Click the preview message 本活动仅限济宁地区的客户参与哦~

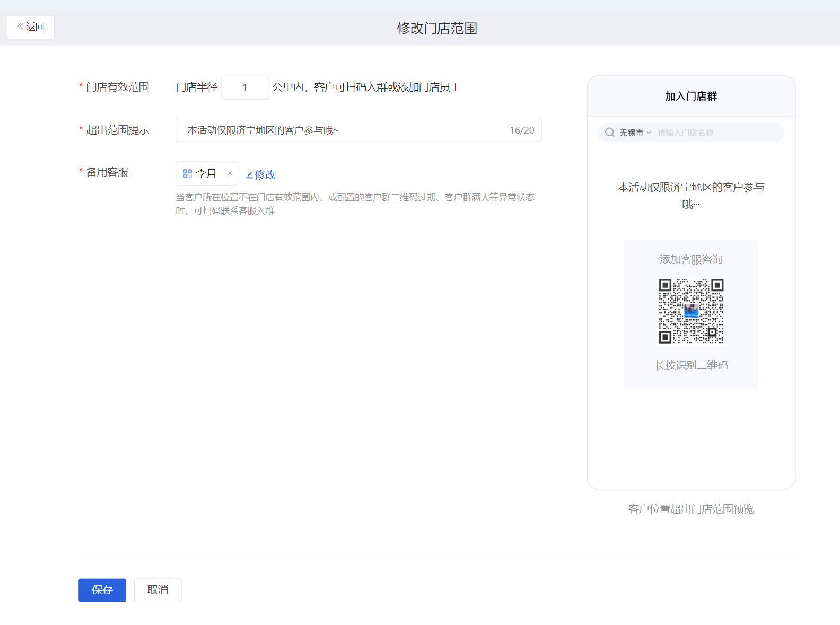(x=691, y=196)
